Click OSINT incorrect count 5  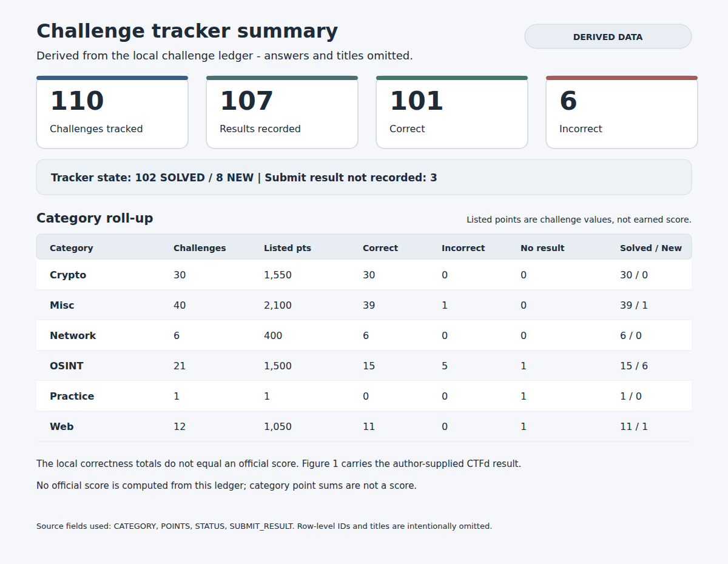coord(445,366)
